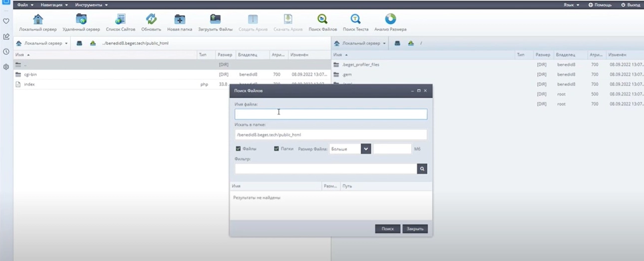The height and width of the screenshot is (261, 644).
Task: Click the clock history sidebar icon
Action: tap(6, 51)
